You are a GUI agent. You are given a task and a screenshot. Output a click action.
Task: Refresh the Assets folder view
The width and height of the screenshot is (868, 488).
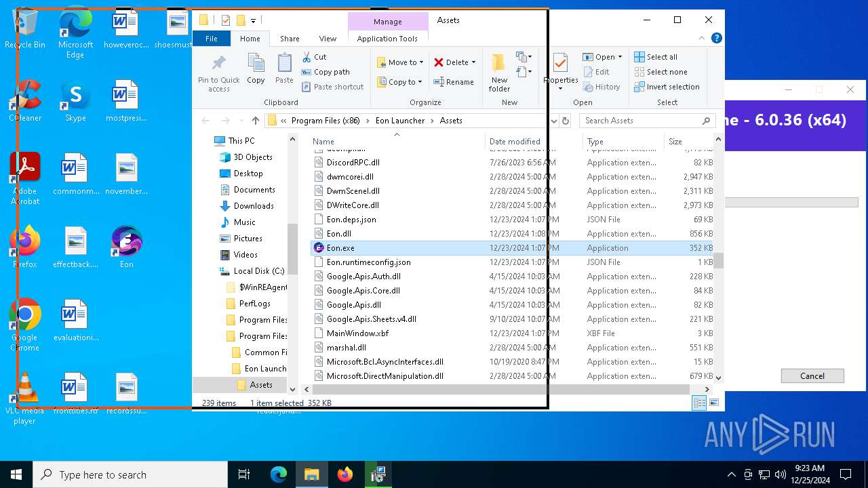point(566,121)
